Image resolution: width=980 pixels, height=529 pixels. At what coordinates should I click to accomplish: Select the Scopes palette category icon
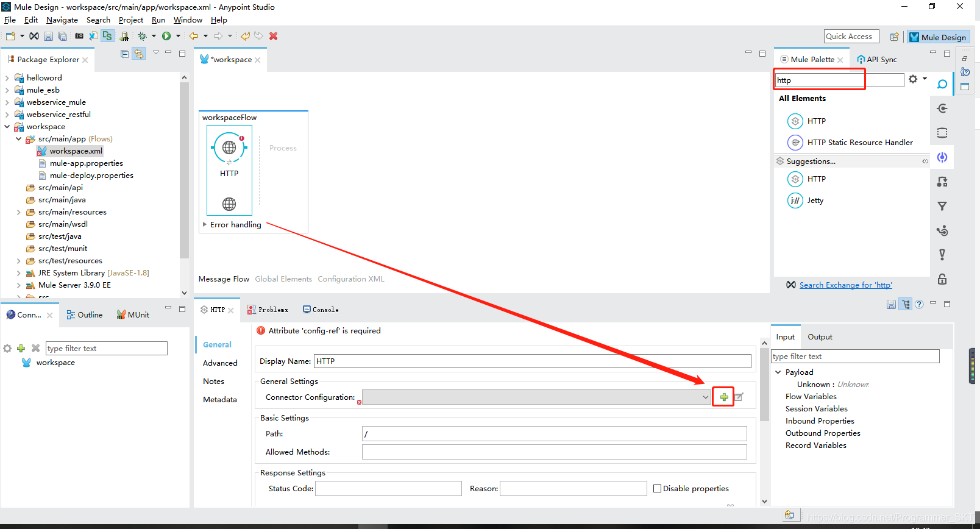[942, 133]
